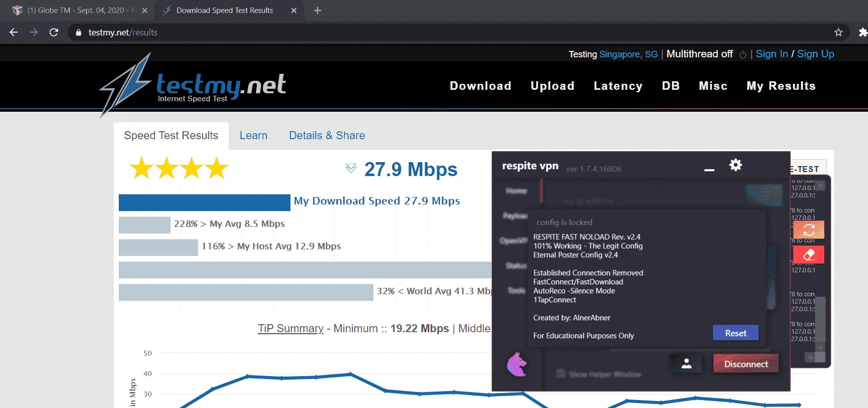Click the My Avg 8.5 Mbps bar
Viewport: 868px width, 408px height.
click(145, 225)
